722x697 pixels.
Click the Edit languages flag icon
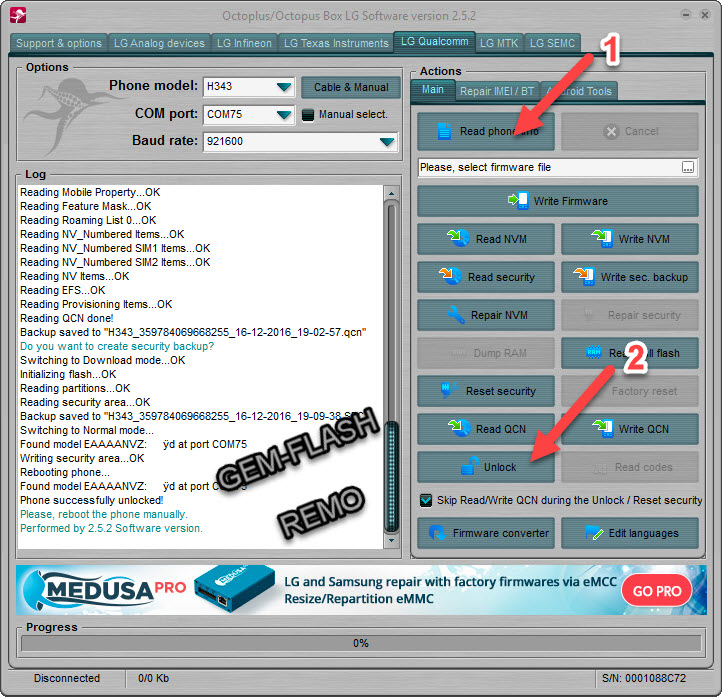(x=594, y=533)
